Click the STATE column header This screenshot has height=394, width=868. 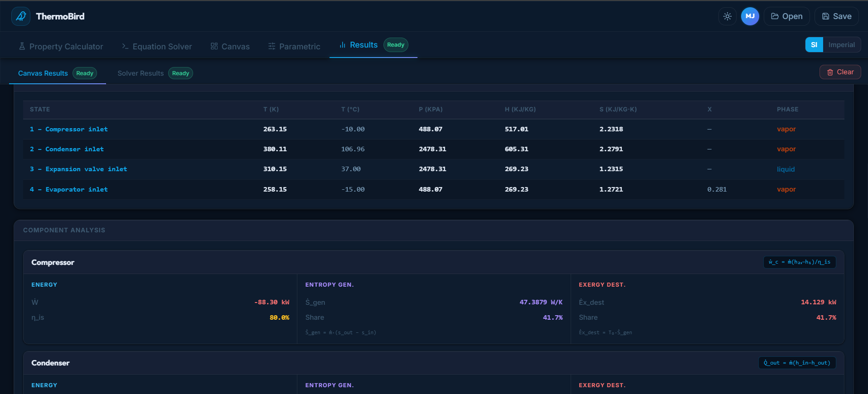tap(40, 109)
